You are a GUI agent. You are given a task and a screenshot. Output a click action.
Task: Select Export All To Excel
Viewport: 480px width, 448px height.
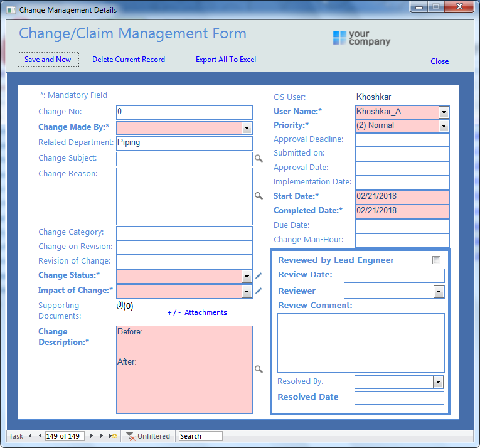226,60
